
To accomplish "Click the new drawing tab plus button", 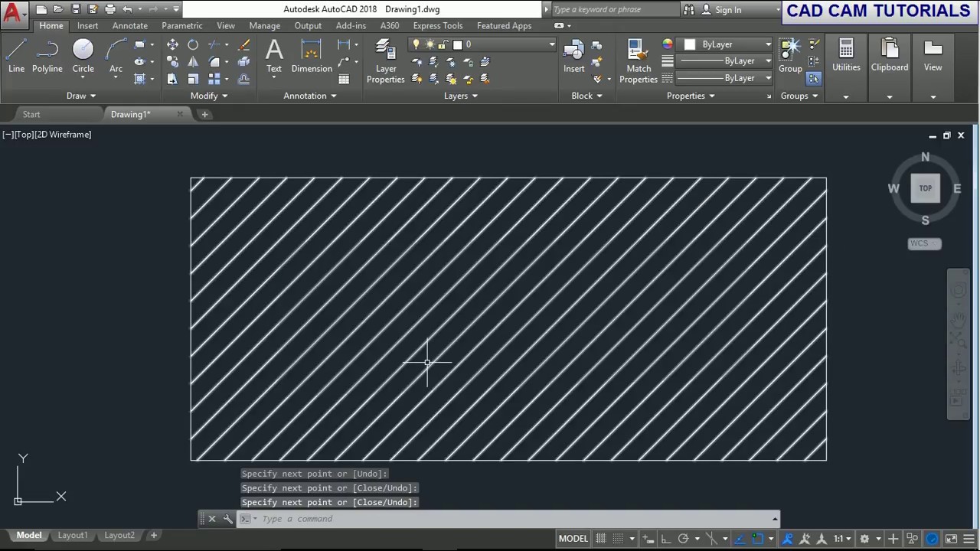I will click(204, 114).
